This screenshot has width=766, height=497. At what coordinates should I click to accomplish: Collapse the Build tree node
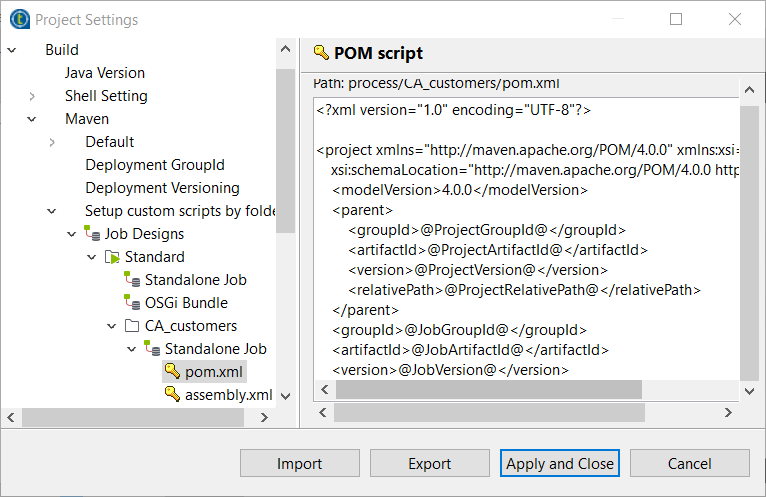(x=12, y=50)
